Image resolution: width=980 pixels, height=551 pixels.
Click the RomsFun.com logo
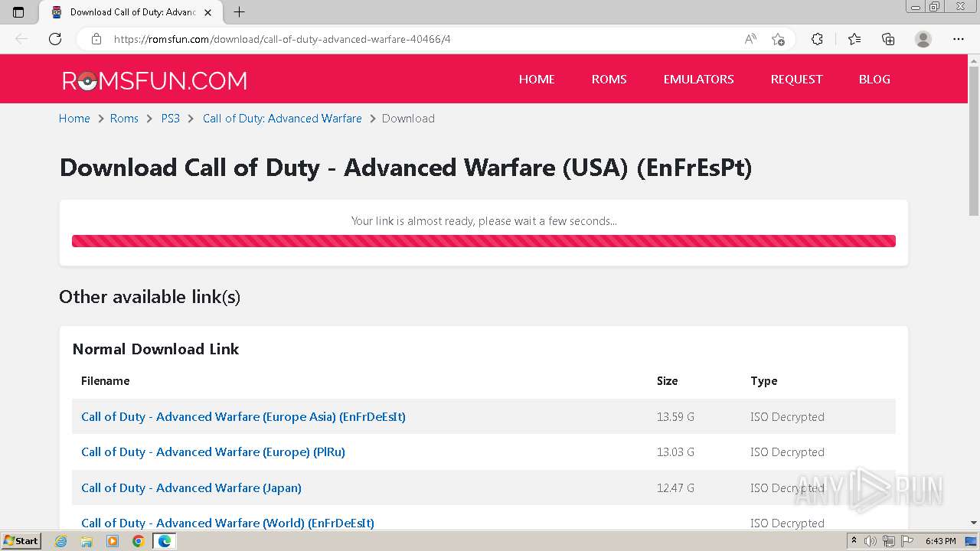pyautogui.click(x=155, y=80)
